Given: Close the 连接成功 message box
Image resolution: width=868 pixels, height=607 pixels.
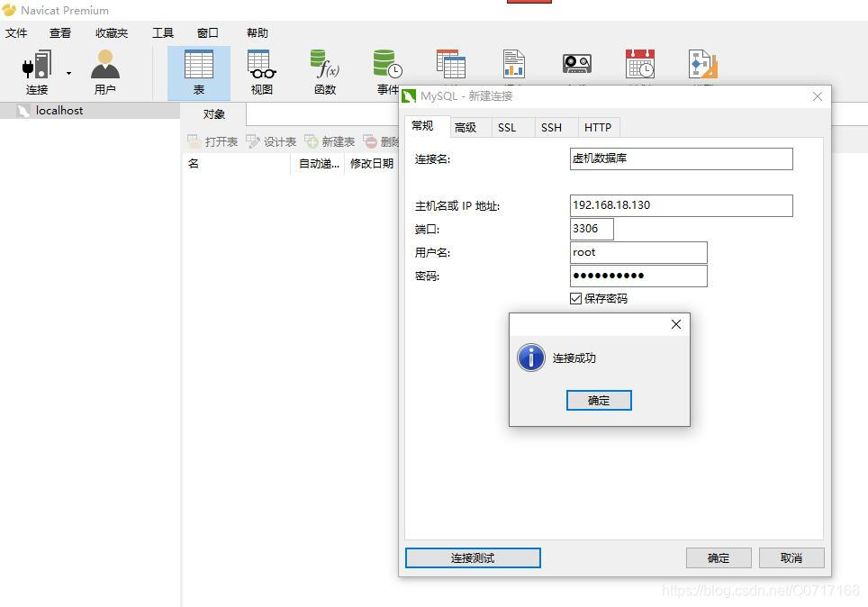Looking at the screenshot, I should tap(676, 324).
